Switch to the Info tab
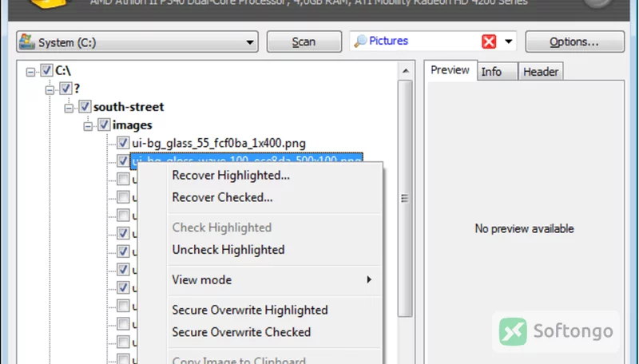The image size is (639, 364). (491, 72)
